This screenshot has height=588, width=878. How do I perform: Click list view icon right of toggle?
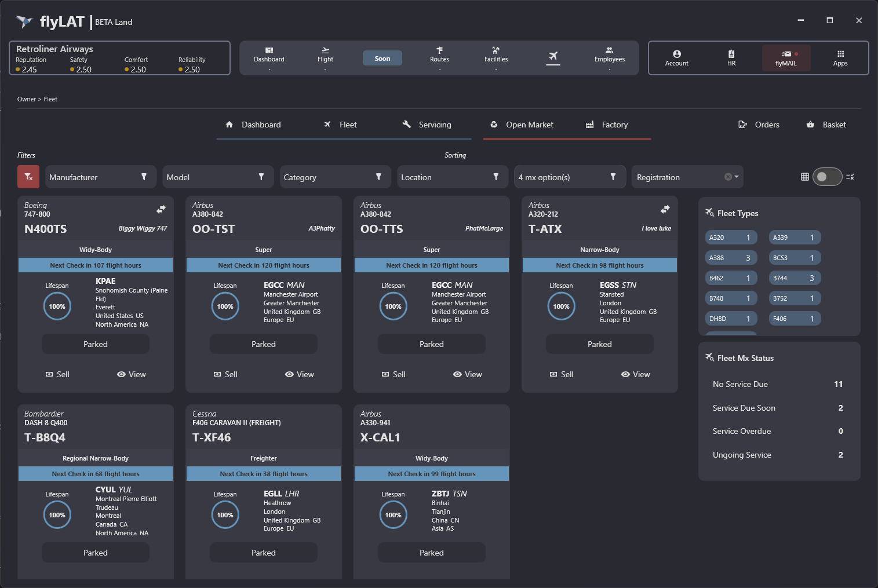coord(850,177)
